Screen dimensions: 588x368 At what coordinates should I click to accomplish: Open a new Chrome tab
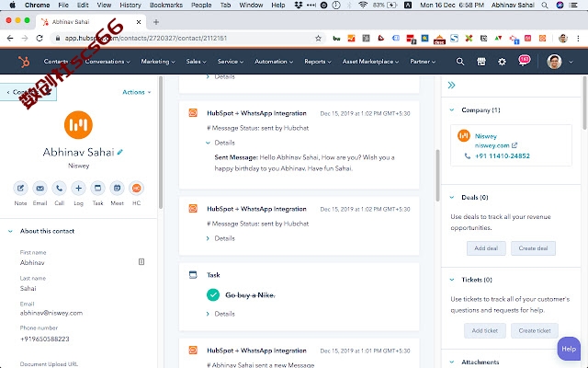156,22
